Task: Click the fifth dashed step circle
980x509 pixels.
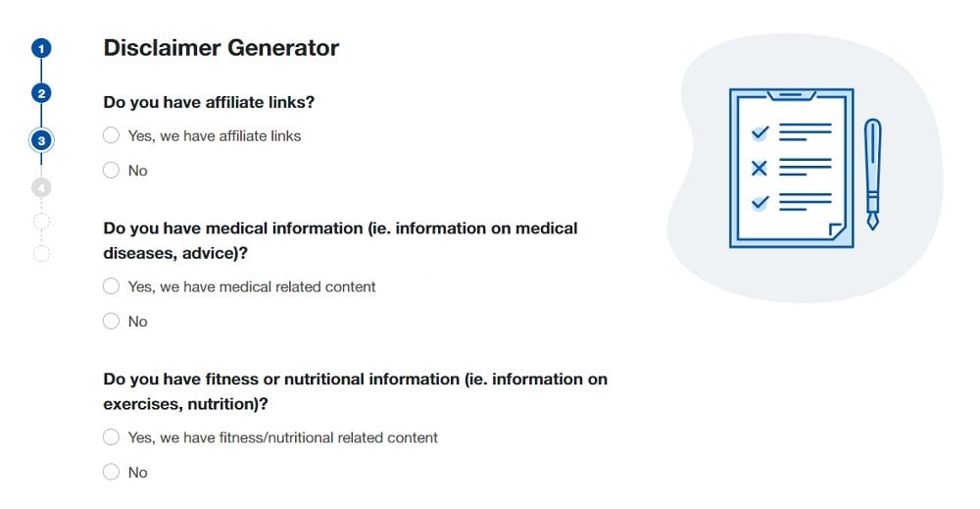Action: (41, 221)
